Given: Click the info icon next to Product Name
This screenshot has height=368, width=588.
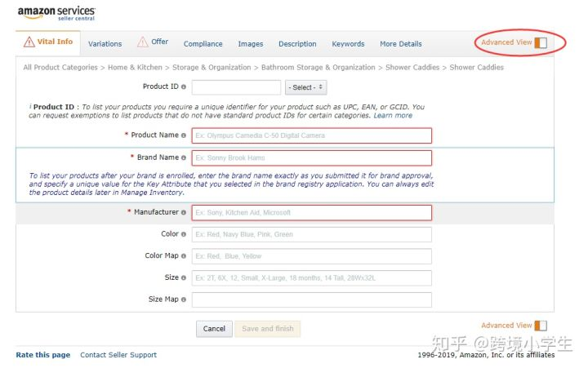Looking at the screenshot, I should (184, 135).
